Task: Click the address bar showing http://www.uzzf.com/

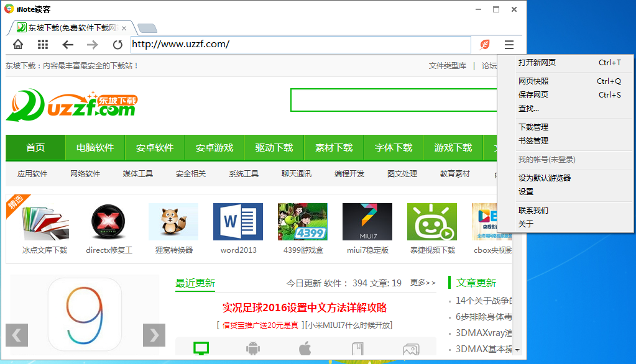Action: tap(300, 44)
